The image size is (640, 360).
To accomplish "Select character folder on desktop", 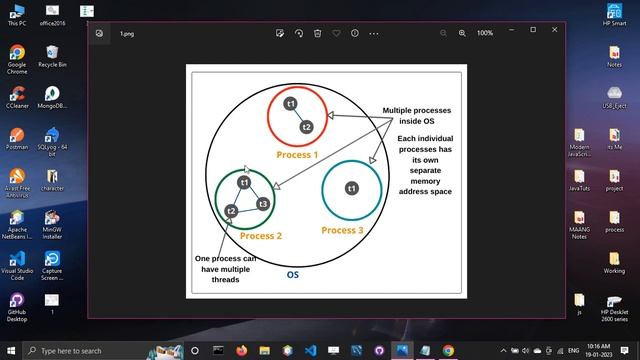I will click(52, 180).
